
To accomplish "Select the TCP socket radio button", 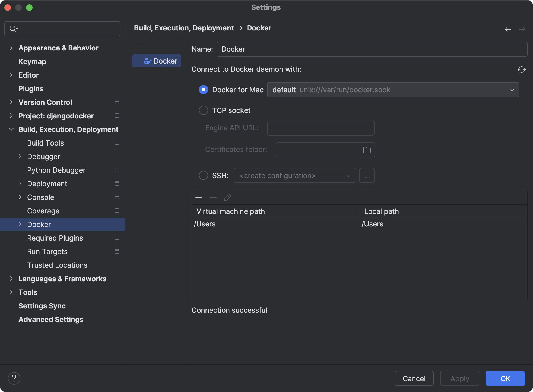I will pos(203,110).
